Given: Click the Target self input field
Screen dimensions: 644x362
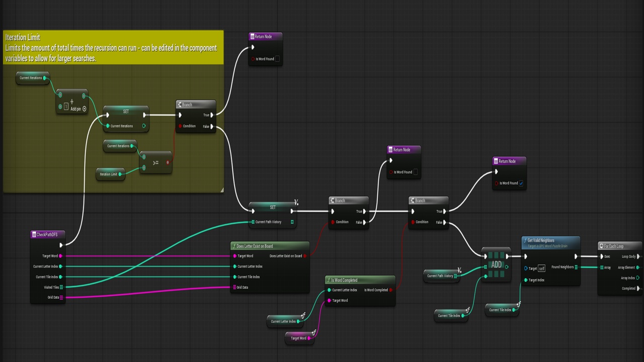Looking at the screenshot, I should [x=541, y=268].
